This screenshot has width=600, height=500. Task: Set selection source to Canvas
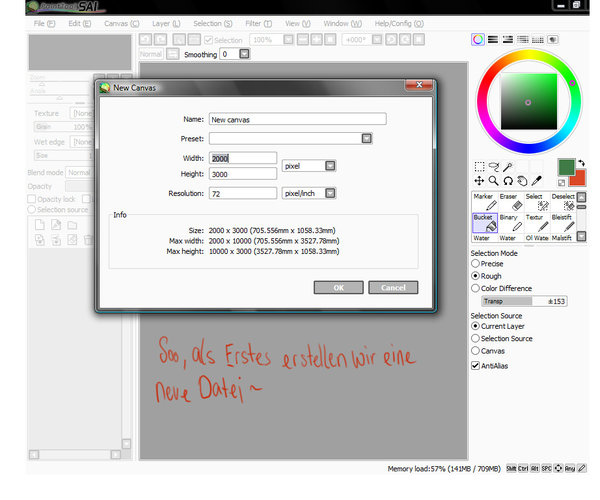488,350
